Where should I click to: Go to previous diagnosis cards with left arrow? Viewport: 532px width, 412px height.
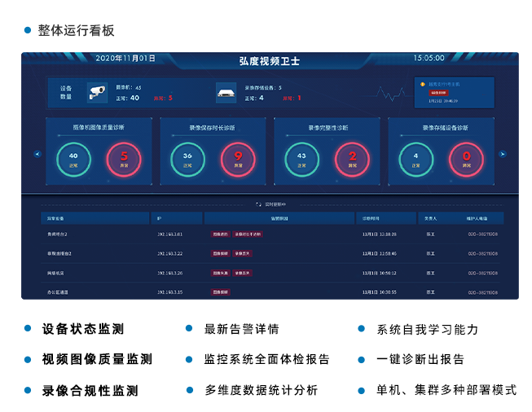pyautogui.click(x=37, y=154)
